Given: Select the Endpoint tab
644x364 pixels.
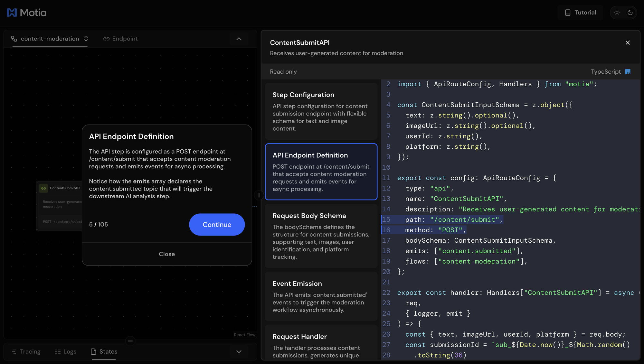Looking at the screenshot, I should [x=120, y=39].
